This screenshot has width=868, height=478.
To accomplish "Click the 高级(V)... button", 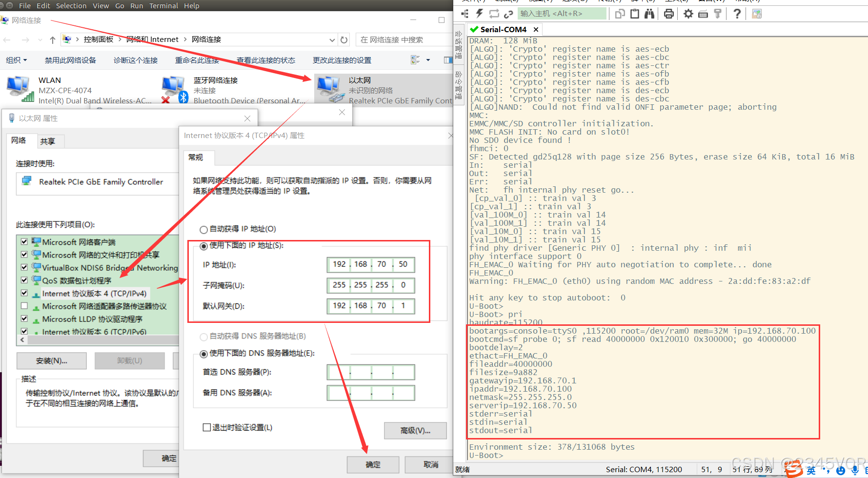I will 415,431.
